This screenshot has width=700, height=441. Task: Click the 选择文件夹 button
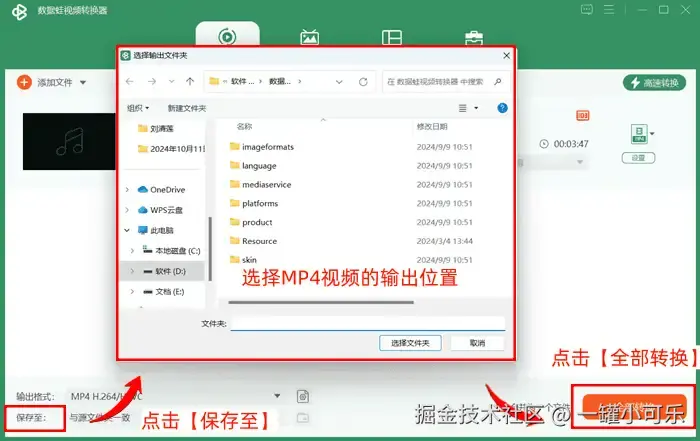coord(410,343)
